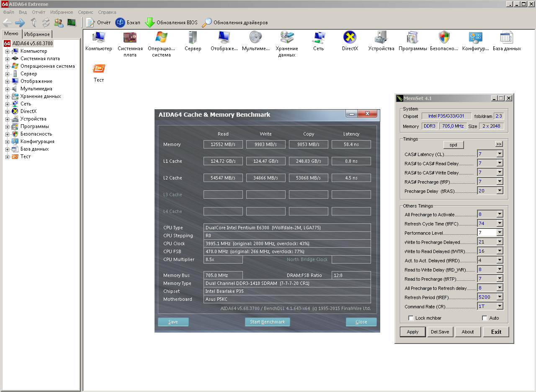Open the Мультимедиа category icon
The height and width of the screenshot is (392, 536).
click(x=255, y=38)
